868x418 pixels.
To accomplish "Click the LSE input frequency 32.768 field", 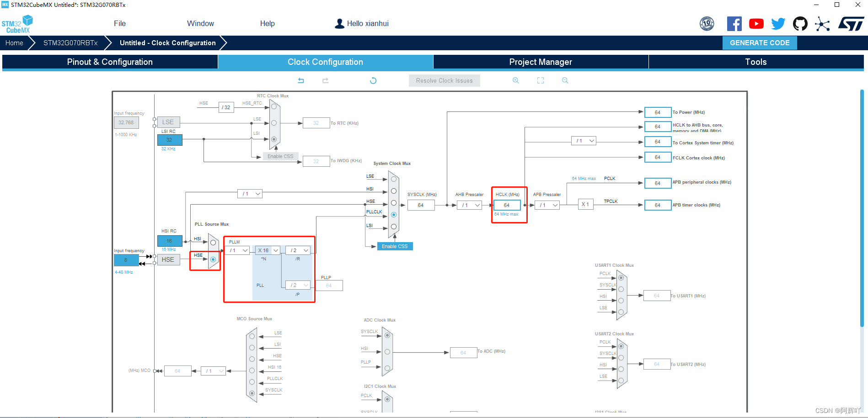I will click(x=126, y=122).
